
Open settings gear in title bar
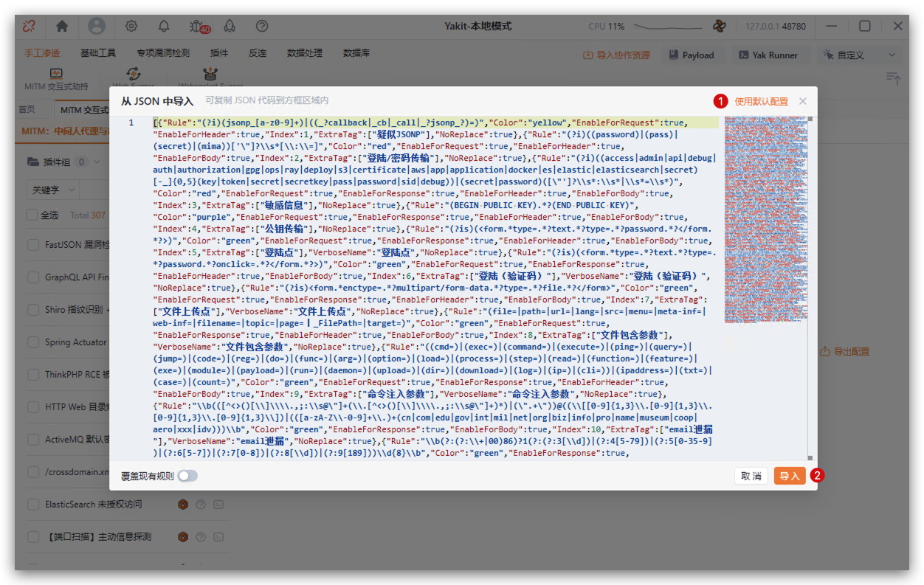coord(131,26)
